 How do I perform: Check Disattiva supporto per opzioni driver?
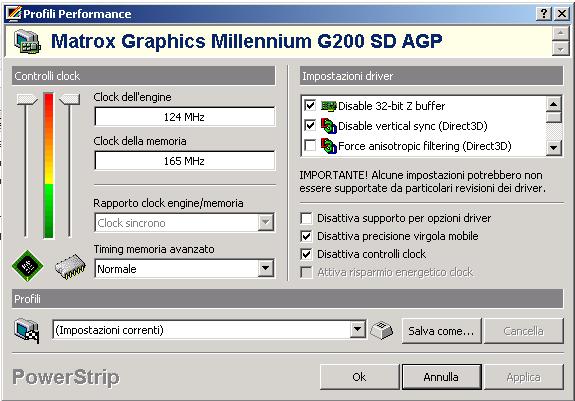click(306, 218)
